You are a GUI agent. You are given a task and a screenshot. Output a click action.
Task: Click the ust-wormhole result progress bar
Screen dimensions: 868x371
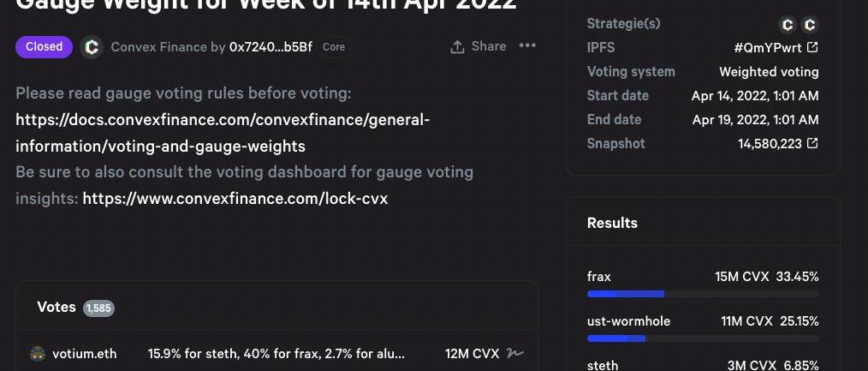click(702, 338)
